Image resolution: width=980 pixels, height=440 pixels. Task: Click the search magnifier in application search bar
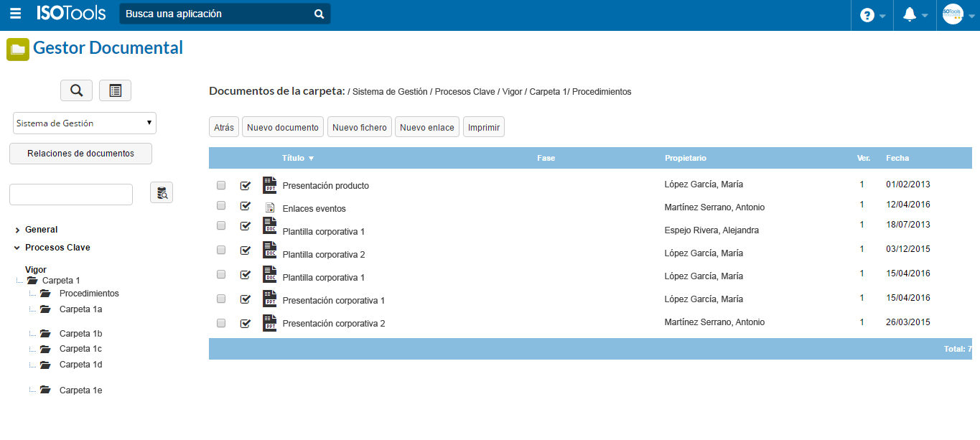tap(319, 14)
